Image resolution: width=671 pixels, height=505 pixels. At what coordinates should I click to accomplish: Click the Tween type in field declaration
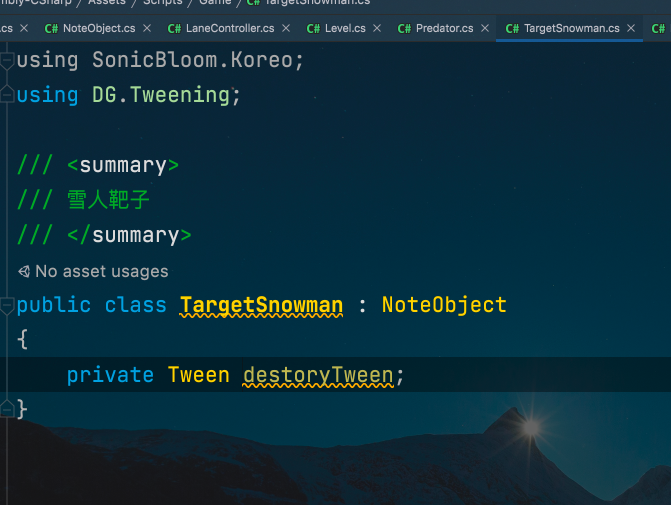pos(199,375)
